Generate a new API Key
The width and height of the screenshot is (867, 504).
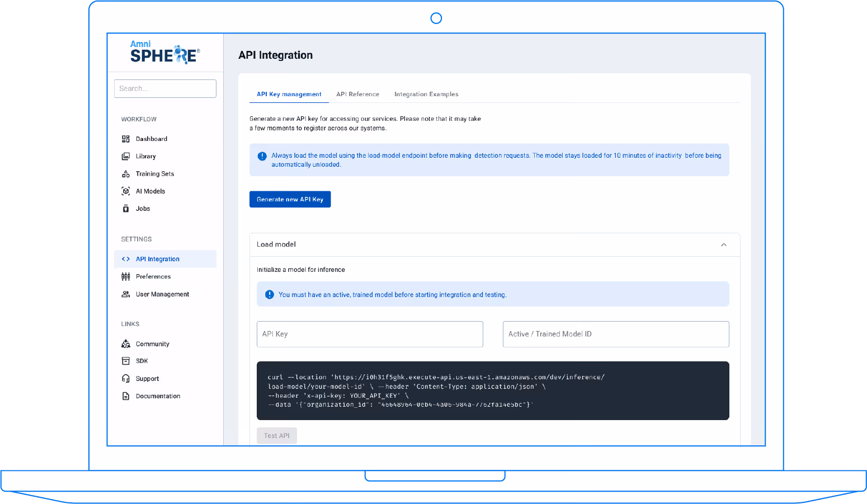[x=290, y=199]
